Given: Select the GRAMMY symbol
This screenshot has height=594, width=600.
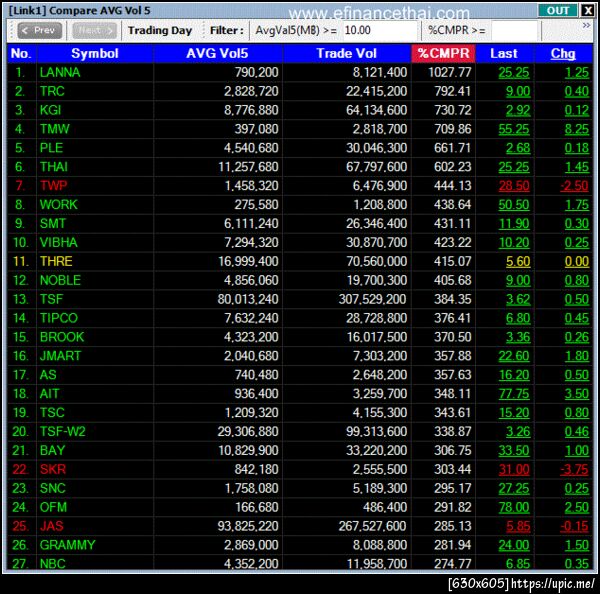Looking at the screenshot, I should pos(67,545).
